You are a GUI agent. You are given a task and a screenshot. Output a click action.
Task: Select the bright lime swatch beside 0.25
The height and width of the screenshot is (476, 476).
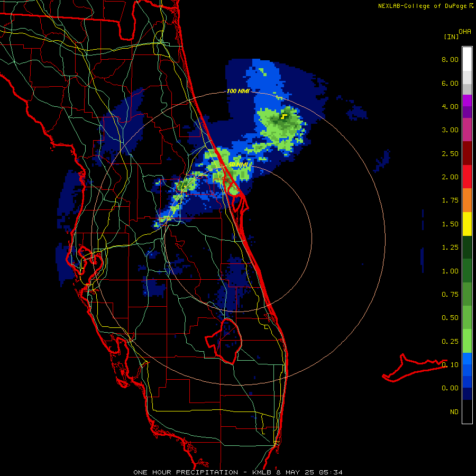(467, 341)
